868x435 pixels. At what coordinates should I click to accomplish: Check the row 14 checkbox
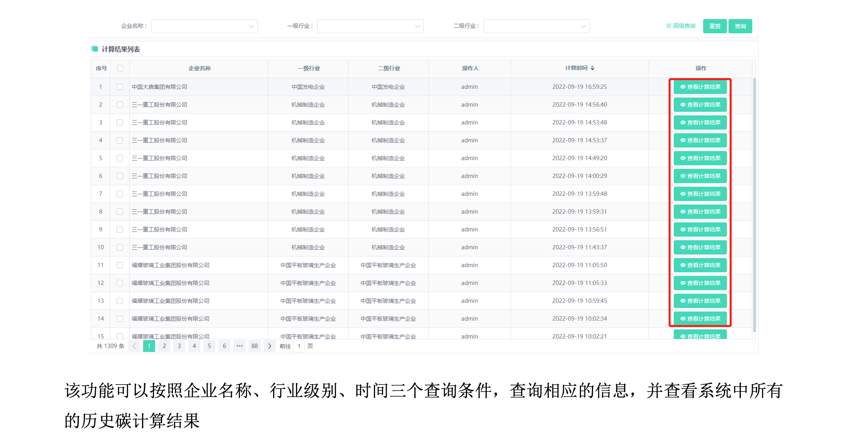click(x=120, y=319)
